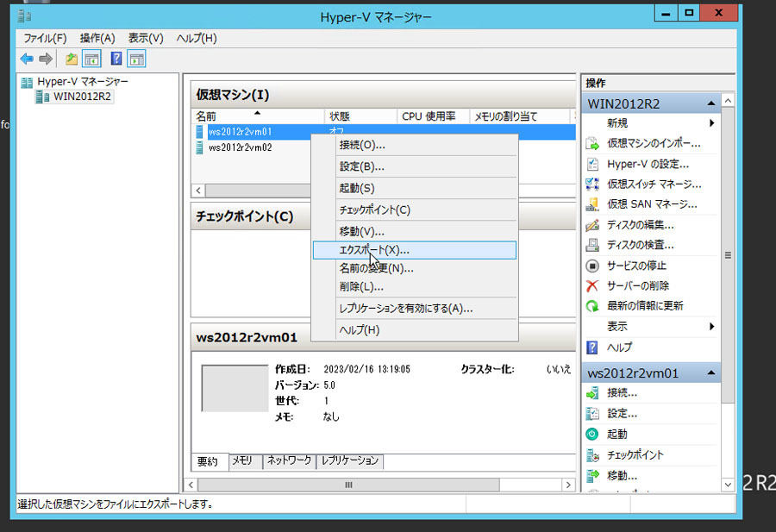Image resolution: width=776 pixels, height=532 pixels.
Task: Choose ヘルプ(H) in the context menu
Action: click(x=415, y=330)
